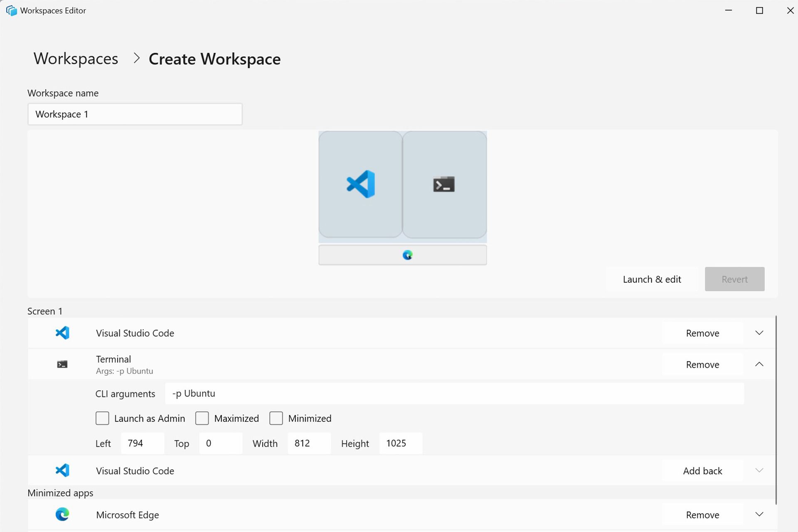Navigate back to Workspaces breadcrumb

point(75,58)
